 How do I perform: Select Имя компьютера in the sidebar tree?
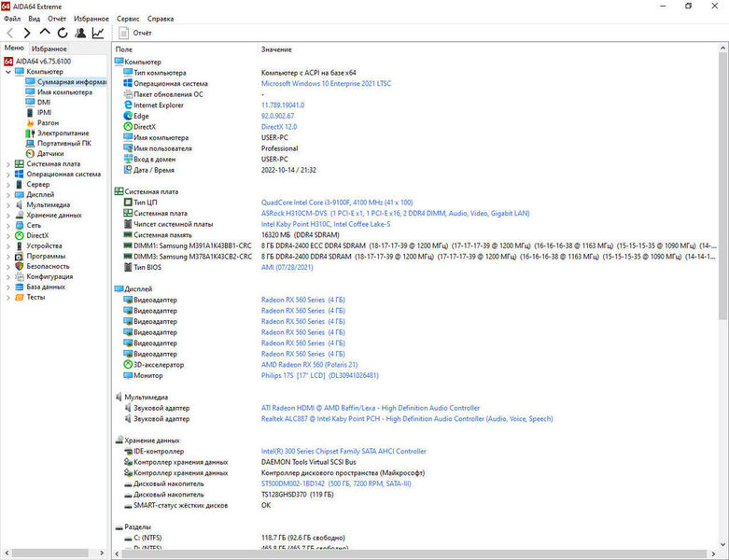[64, 92]
